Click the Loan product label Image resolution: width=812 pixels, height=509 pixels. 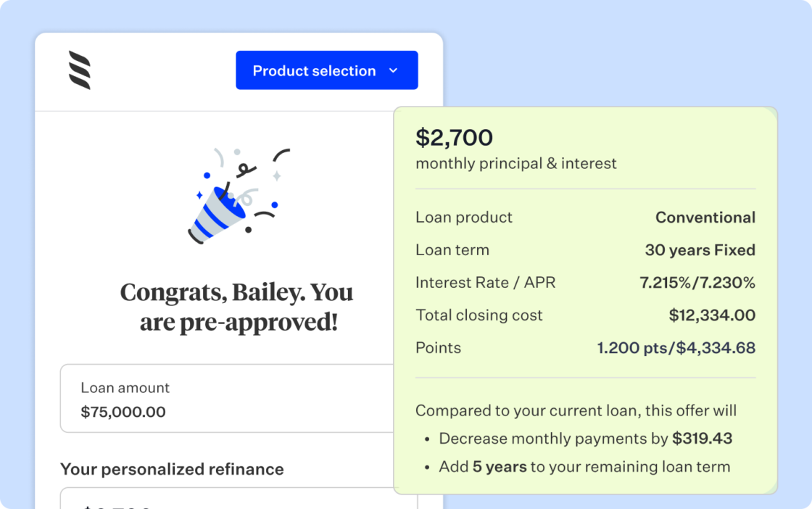tap(464, 218)
